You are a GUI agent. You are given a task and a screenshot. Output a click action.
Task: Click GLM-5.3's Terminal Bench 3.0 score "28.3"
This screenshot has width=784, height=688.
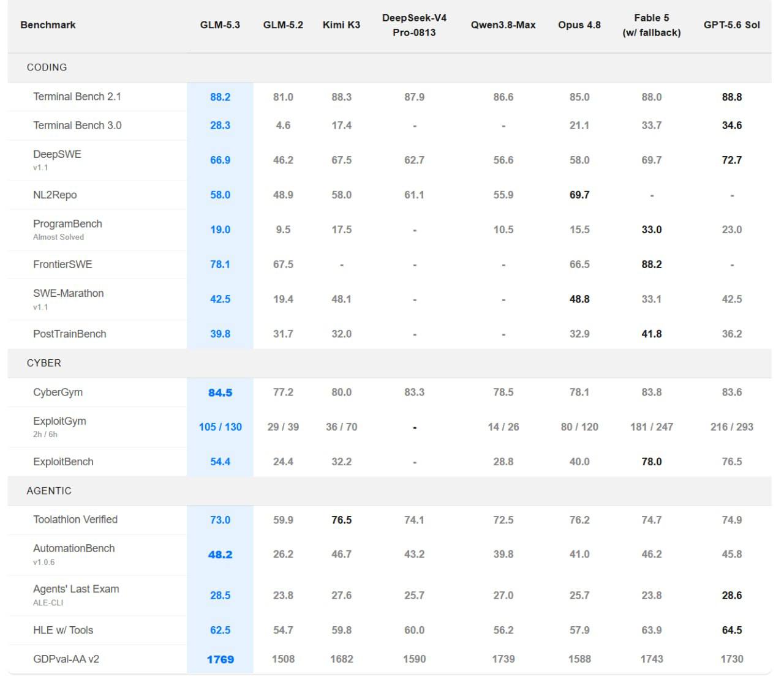click(220, 125)
